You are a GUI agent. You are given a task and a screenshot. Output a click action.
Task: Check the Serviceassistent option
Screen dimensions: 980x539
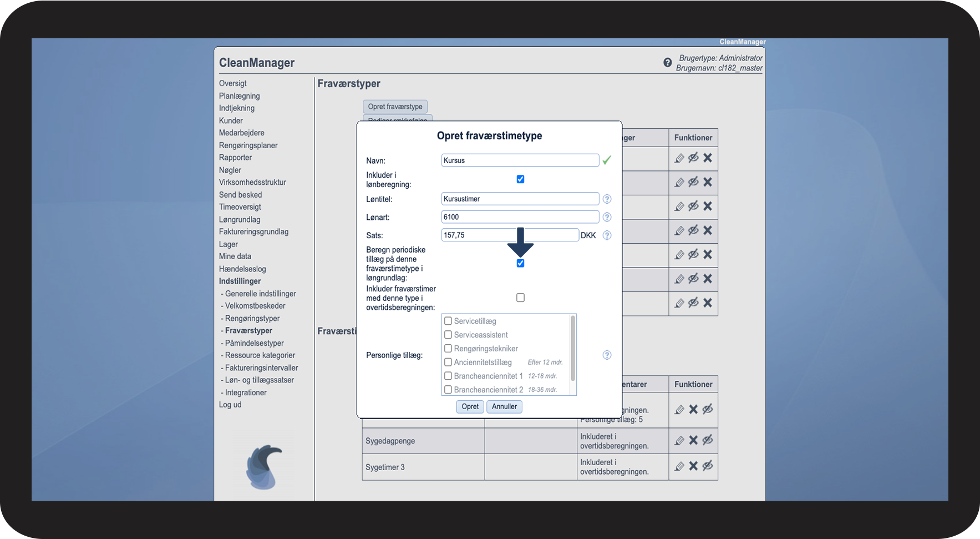click(448, 335)
